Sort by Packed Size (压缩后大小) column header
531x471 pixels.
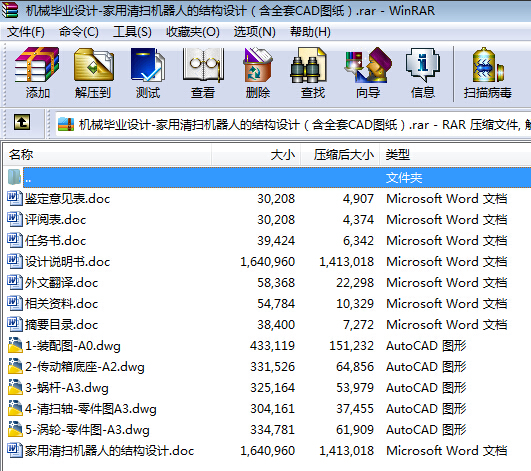340,154
